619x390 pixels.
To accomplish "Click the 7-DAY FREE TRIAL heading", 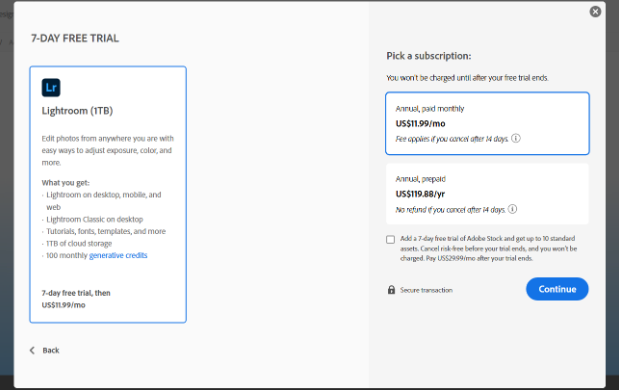I will [x=75, y=38].
